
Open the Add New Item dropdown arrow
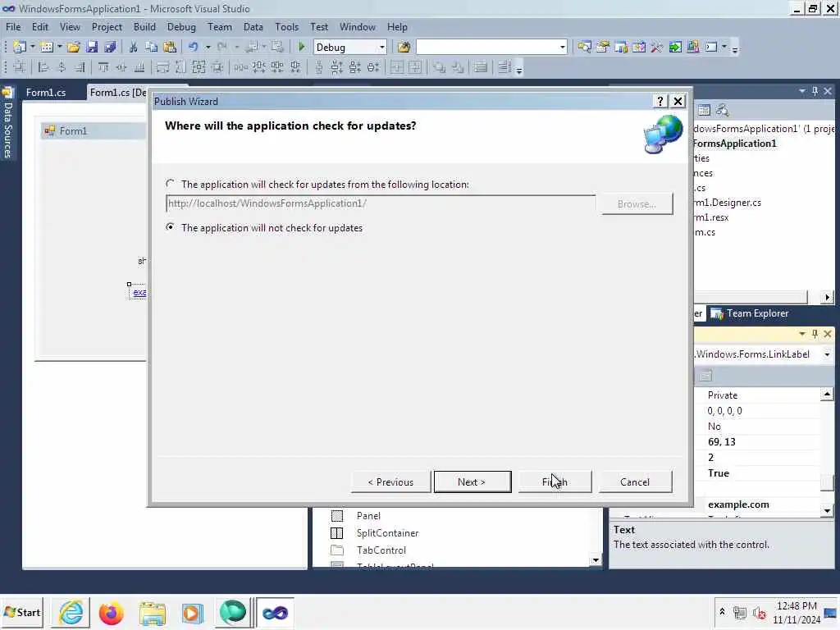[x=59, y=47]
